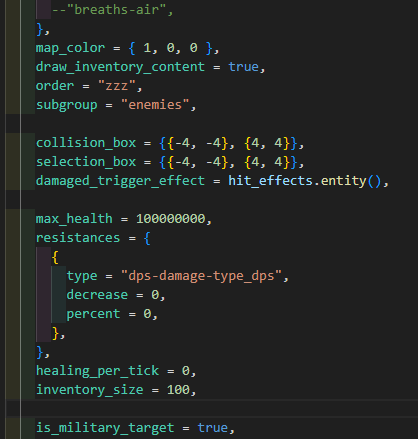Click the commented "breaths-air" line

112,10
